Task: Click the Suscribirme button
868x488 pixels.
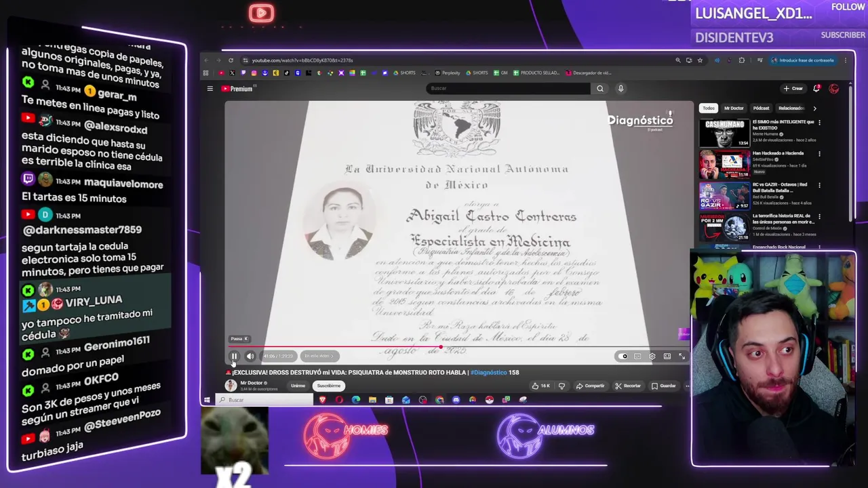Action: [x=329, y=386]
